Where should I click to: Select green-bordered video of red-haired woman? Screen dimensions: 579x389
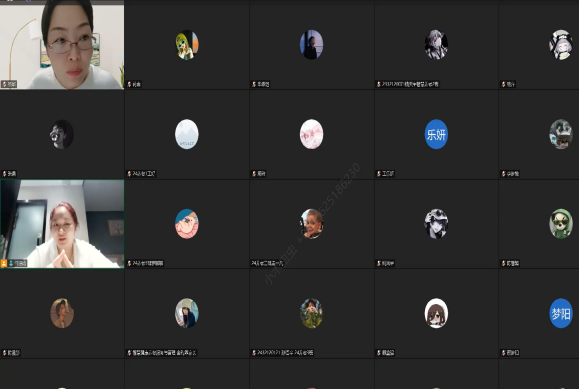(x=62, y=224)
